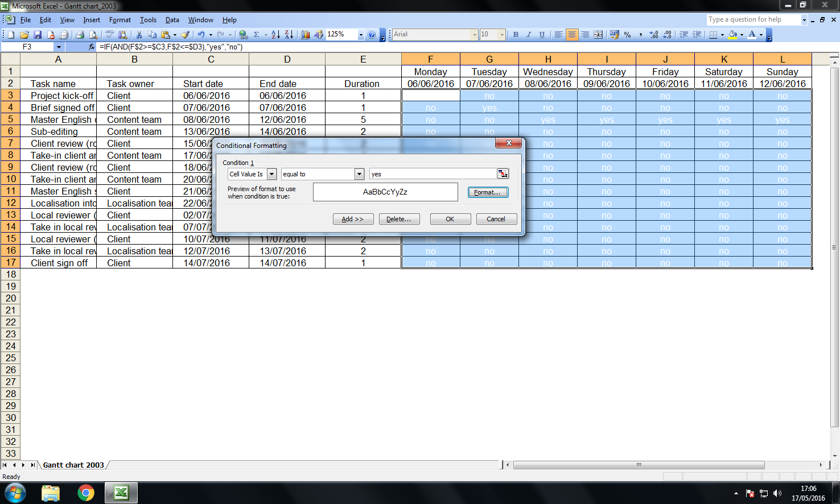Toggle bold formatting
The width and height of the screenshot is (840, 504).
coord(516,34)
